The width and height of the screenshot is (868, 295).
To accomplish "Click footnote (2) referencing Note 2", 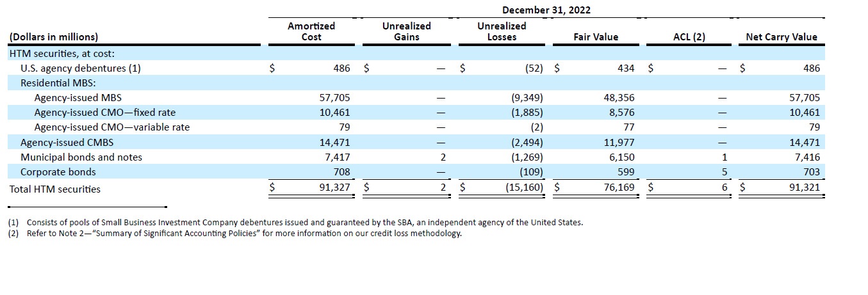I will [x=234, y=234].
